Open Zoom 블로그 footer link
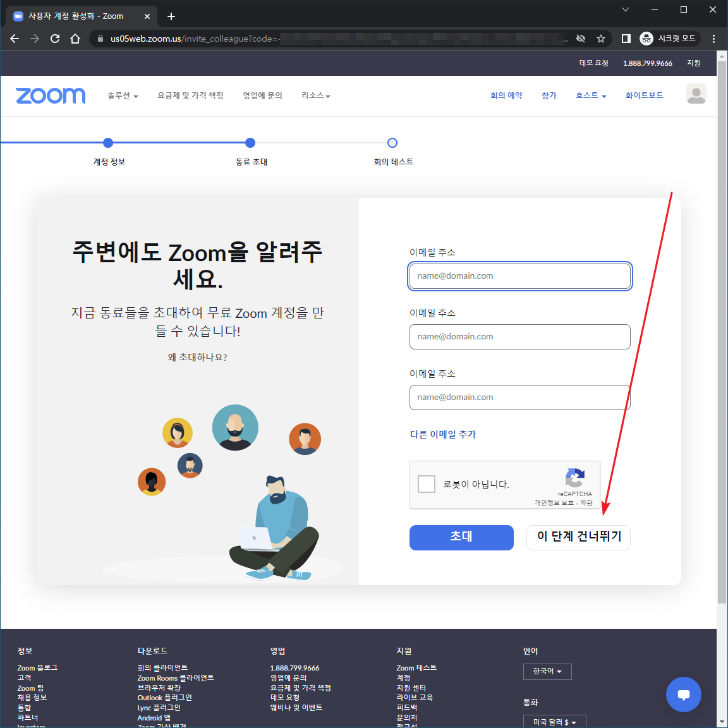Screen dimensions: 728x728 click(38, 667)
